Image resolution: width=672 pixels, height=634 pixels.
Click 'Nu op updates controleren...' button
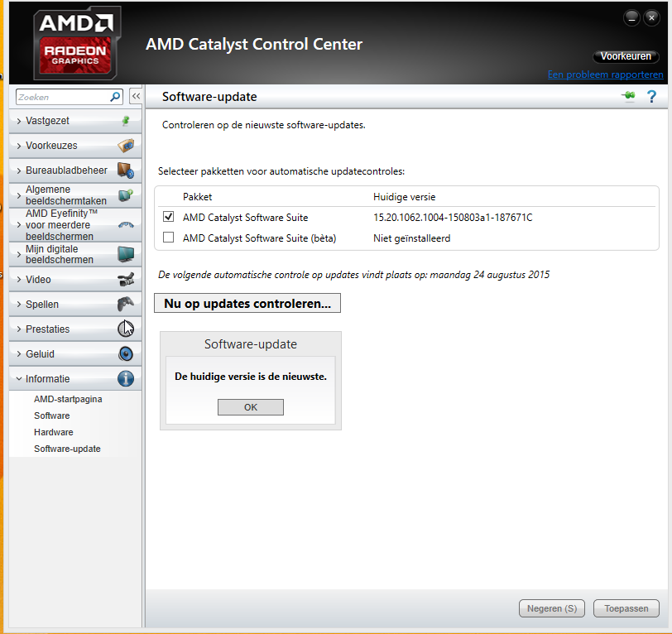click(x=247, y=303)
